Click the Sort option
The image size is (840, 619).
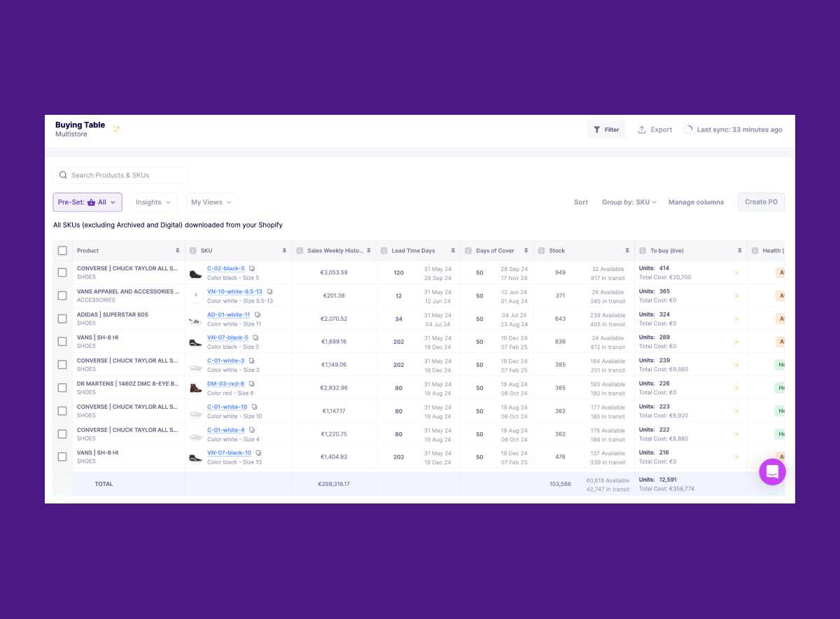click(581, 202)
